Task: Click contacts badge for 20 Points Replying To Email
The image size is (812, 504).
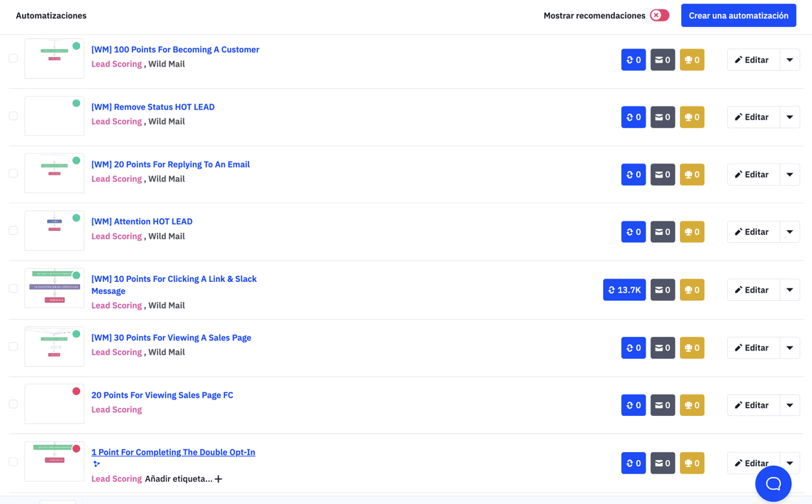Action: coord(634,174)
